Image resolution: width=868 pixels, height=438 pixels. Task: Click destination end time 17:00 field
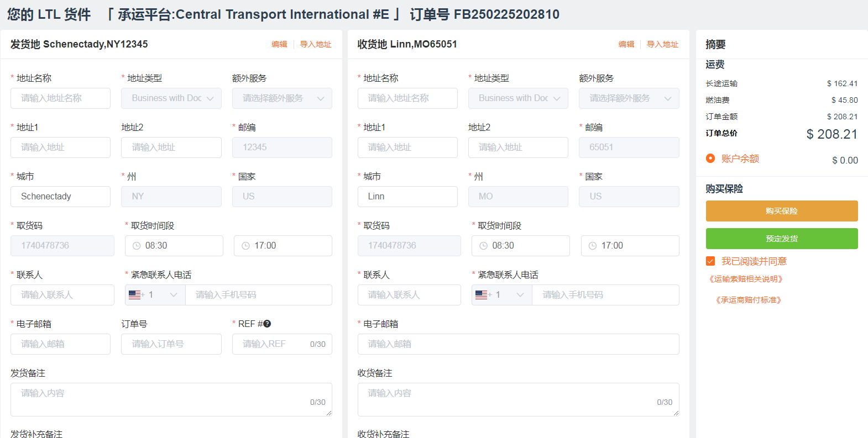click(x=630, y=246)
